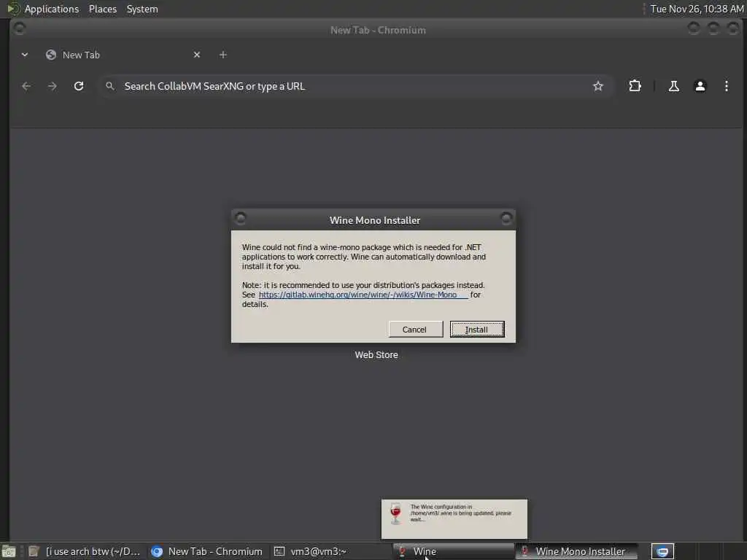
Task: Open the Web Store shortcut
Action: (376, 355)
